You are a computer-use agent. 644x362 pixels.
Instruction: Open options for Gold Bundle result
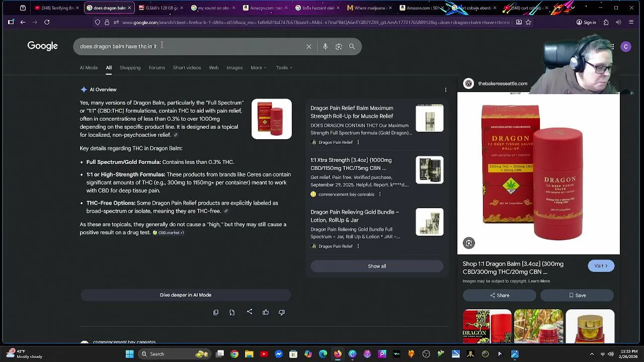pos(358,246)
